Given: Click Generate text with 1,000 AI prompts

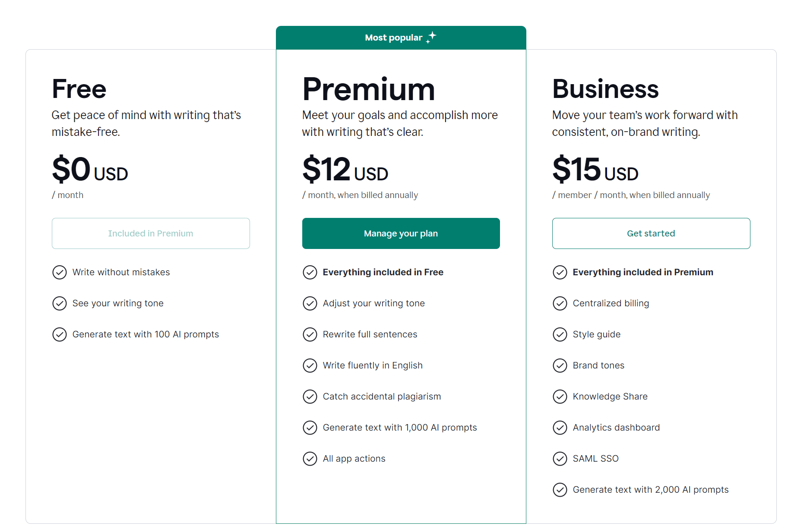Looking at the screenshot, I should tap(400, 428).
